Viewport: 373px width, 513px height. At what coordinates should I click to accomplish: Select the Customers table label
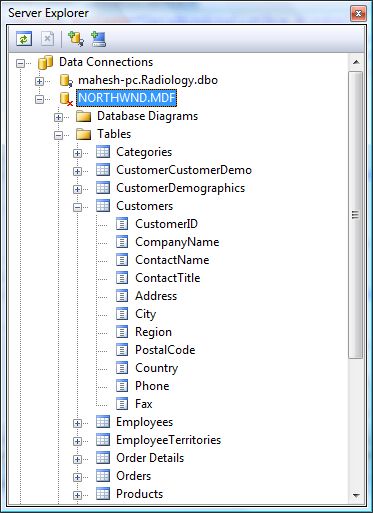coord(144,206)
